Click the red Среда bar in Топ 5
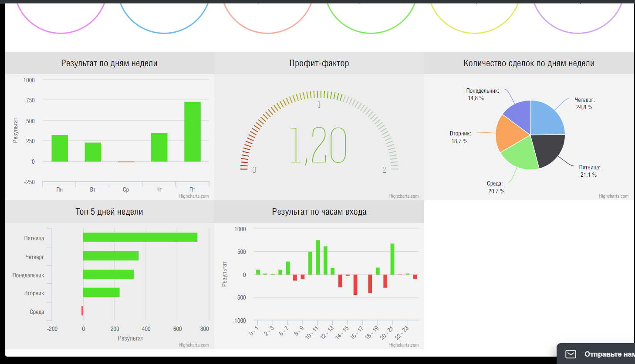The width and height of the screenshot is (635, 364). click(82, 311)
